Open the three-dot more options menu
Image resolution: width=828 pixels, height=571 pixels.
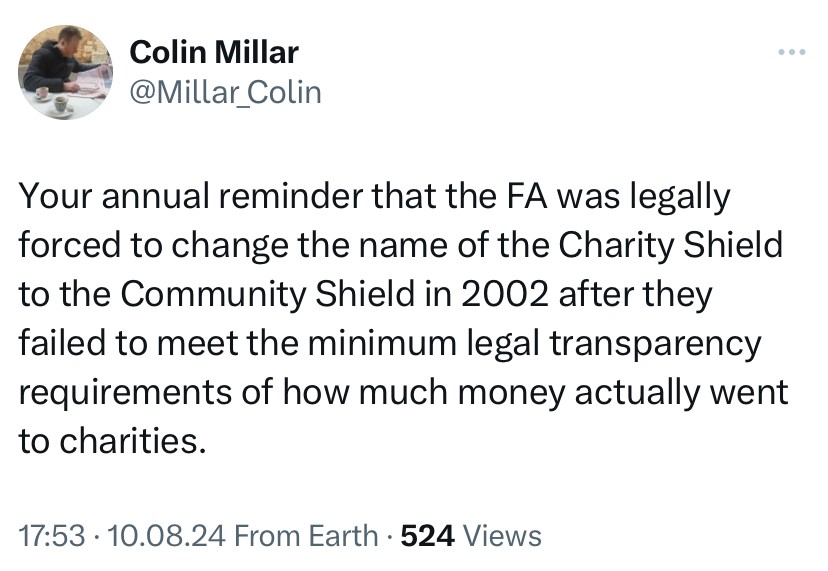click(x=791, y=50)
